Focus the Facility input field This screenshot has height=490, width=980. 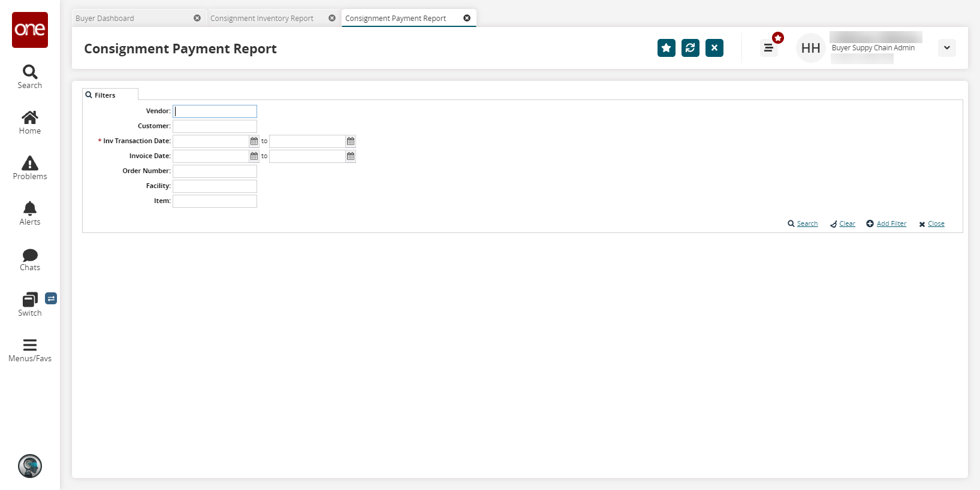tap(215, 186)
